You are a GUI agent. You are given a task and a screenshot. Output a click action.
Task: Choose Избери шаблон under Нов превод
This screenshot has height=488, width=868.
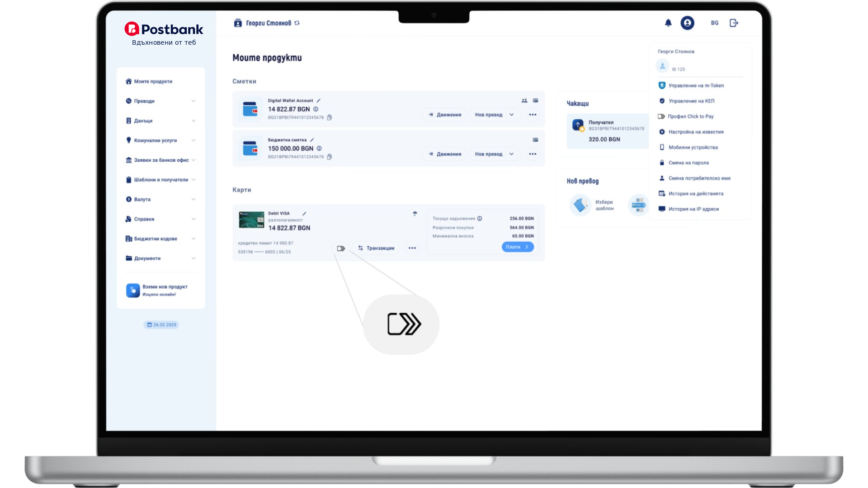pos(592,205)
